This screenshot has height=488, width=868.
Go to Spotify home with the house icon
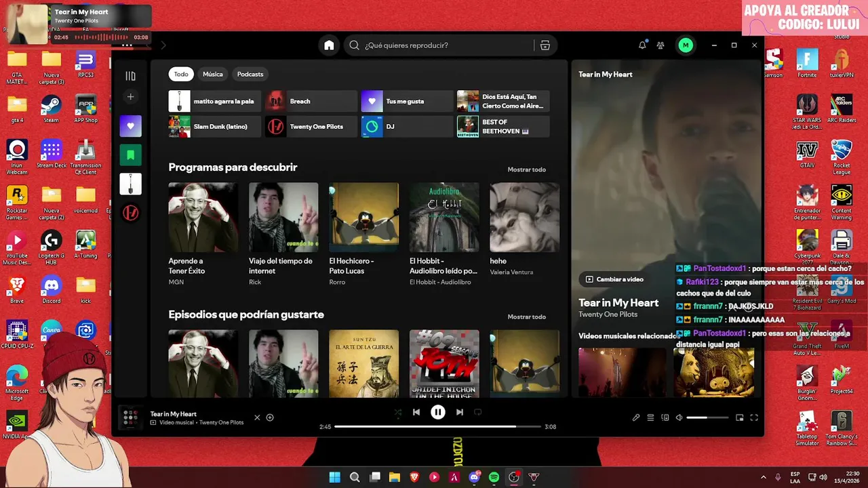tap(329, 45)
